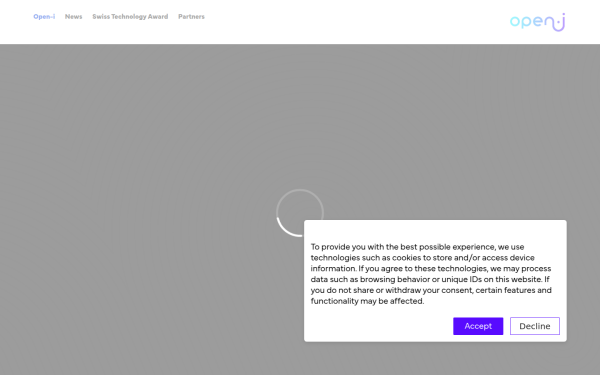Accept the cookie consent
This screenshot has width=600, height=375.
[x=478, y=326]
